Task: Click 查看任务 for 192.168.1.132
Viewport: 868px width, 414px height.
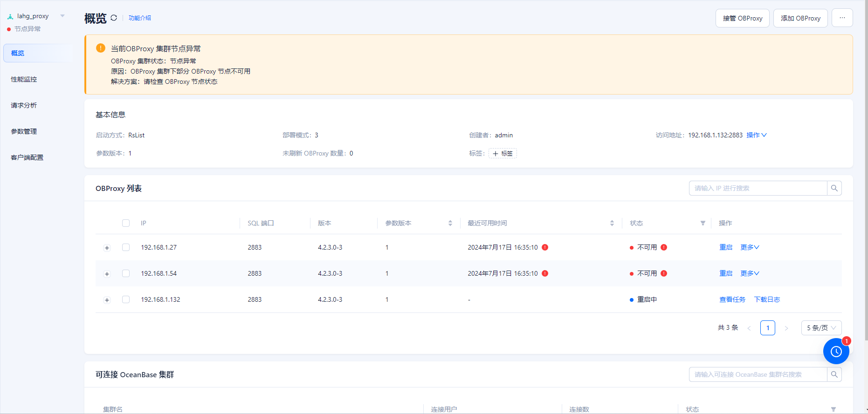Action: (732, 299)
